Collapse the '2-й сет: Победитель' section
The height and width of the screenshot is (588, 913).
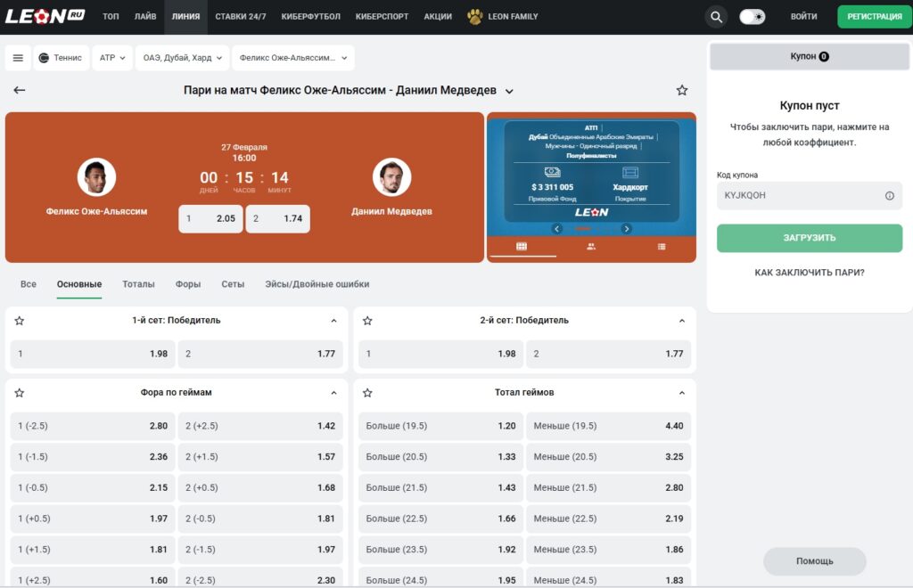point(682,321)
